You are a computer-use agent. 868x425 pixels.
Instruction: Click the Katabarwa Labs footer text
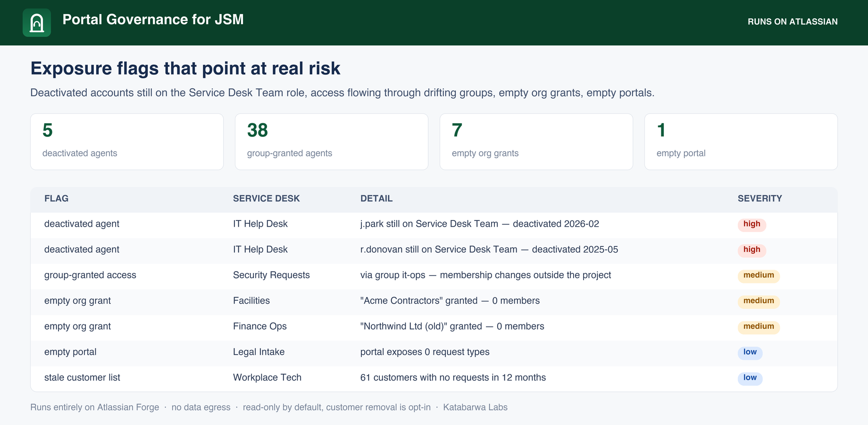(x=476, y=408)
